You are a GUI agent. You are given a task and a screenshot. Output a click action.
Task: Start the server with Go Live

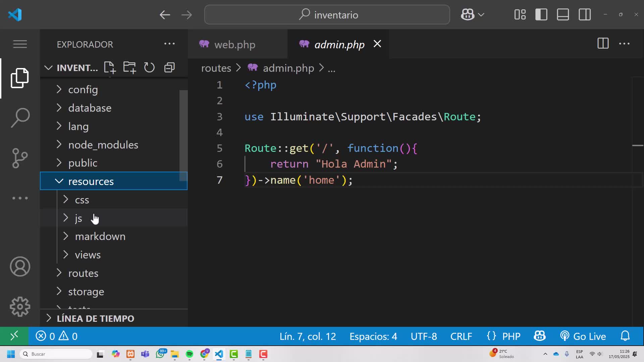tap(583, 336)
